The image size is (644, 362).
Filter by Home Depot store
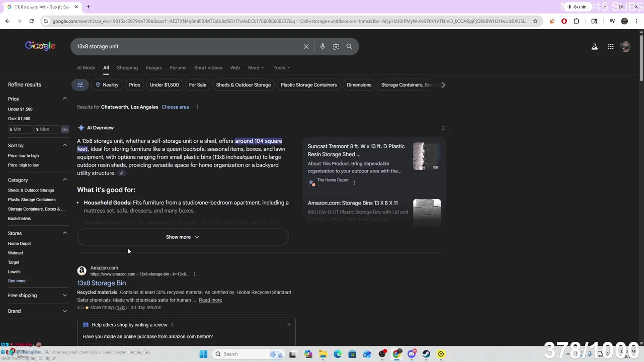(19, 244)
